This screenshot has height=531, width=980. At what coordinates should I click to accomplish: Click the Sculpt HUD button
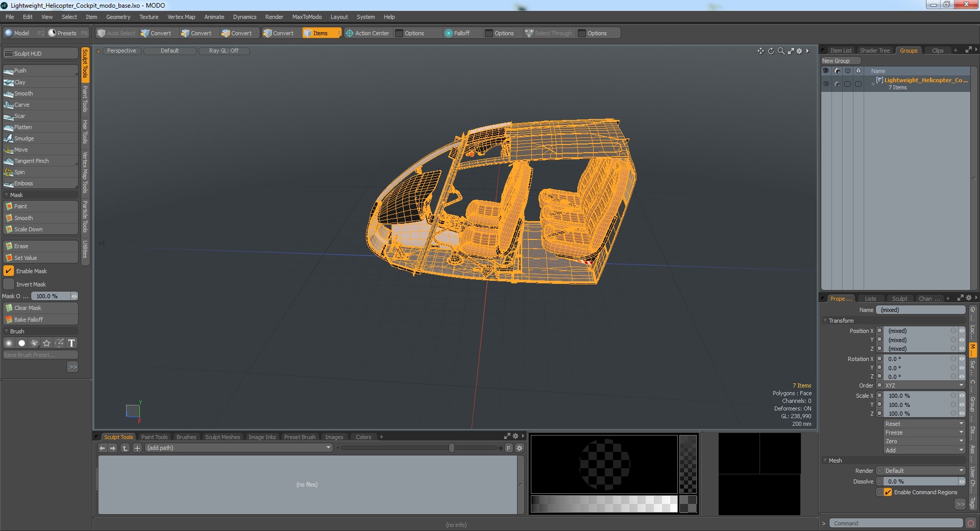click(x=40, y=54)
